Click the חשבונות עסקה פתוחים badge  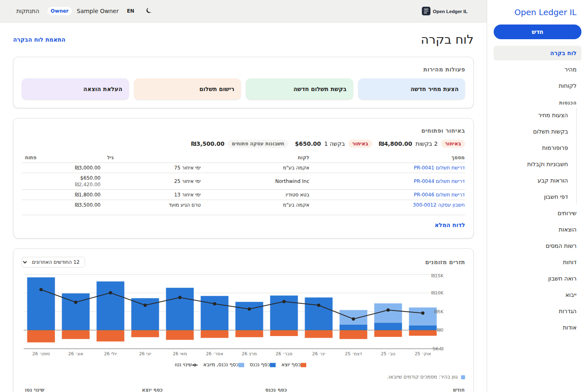point(258,144)
